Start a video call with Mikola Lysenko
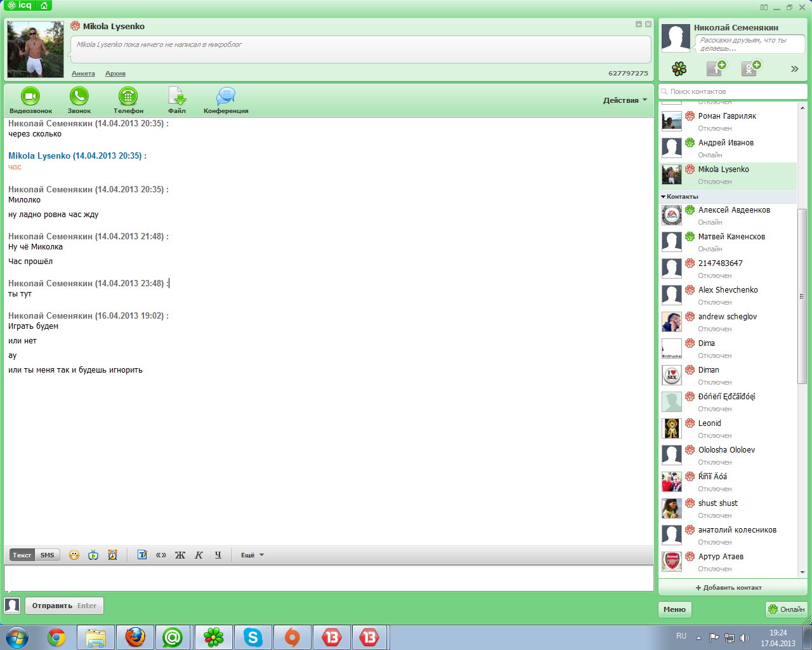 pos(30,96)
